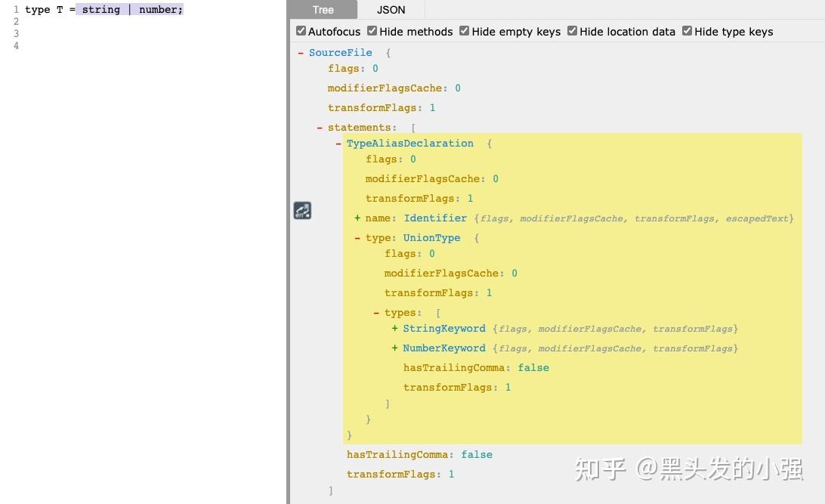Image resolution: width=825 pixels, height=504 pixels.
Task: Select the Tree tab
Action: point(323,10)
